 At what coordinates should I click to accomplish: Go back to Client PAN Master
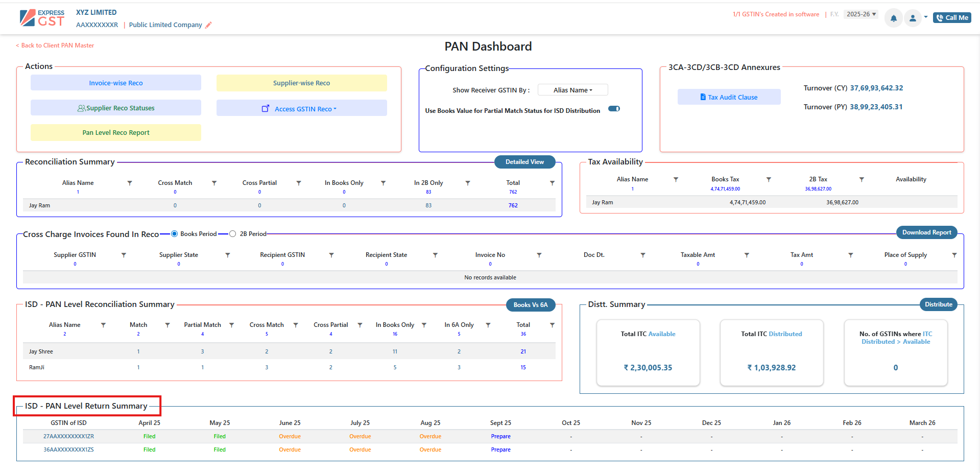coord(55,45)
